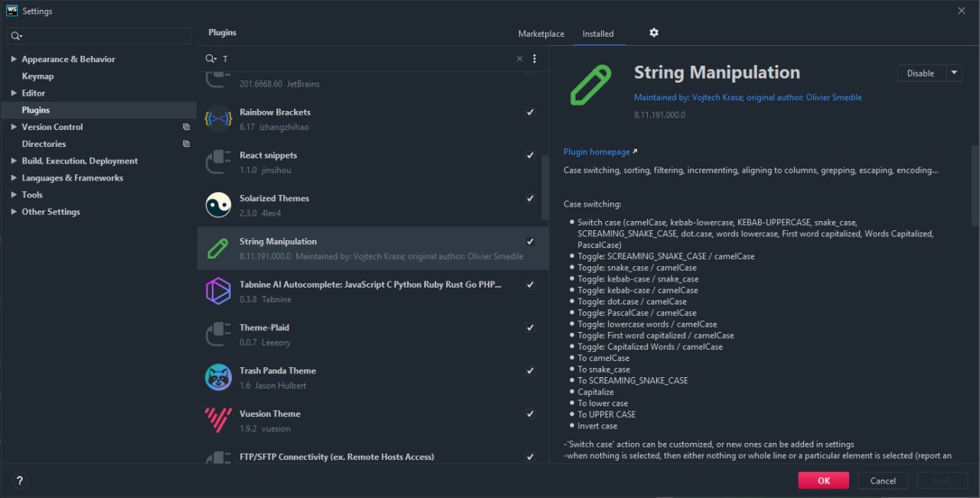Switch to the Installed tab
Image resolution: width=980 pixels, height=498 pixels.
[x=598, y=34]
